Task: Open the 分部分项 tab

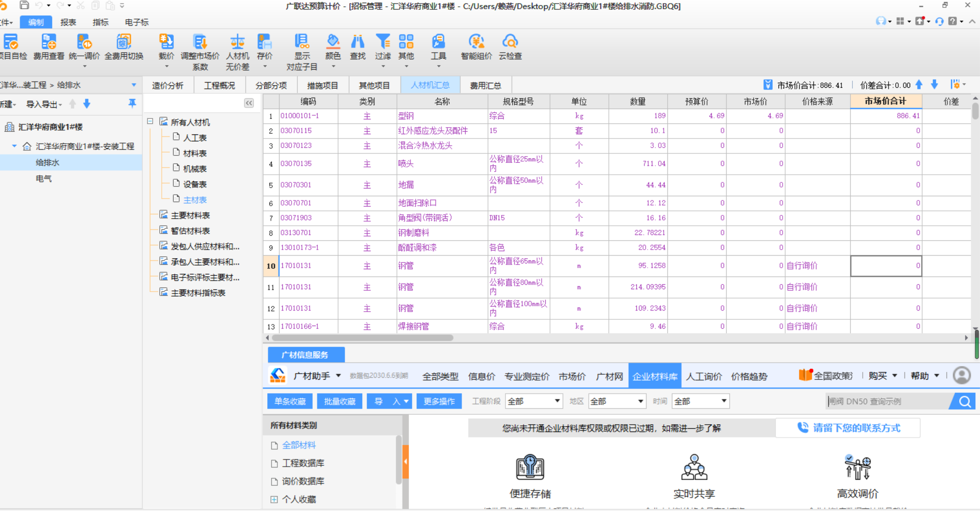Action: click(x=271, y=85)
